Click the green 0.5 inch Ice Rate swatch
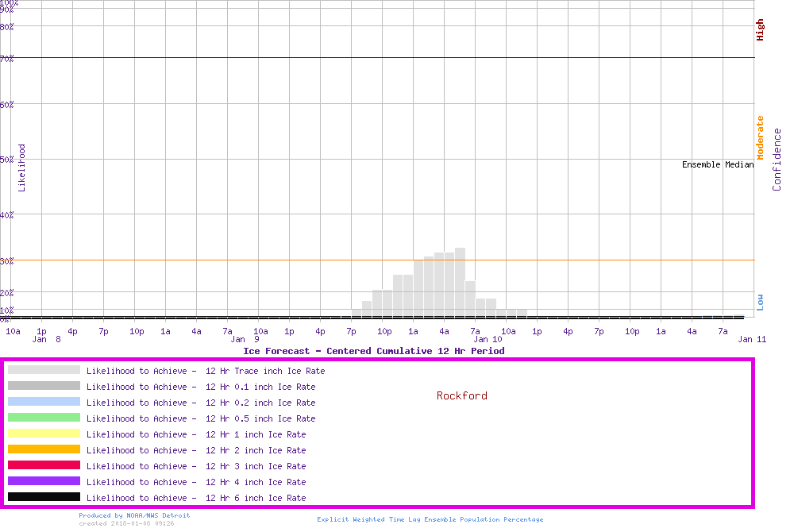794x532 pixels. click(44, 418)
